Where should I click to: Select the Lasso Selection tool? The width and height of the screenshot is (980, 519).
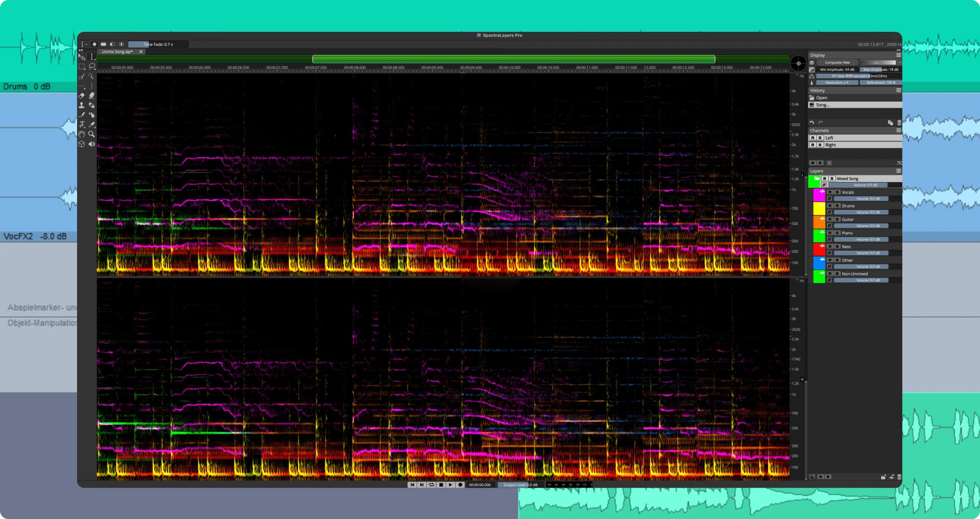point(92,66)
